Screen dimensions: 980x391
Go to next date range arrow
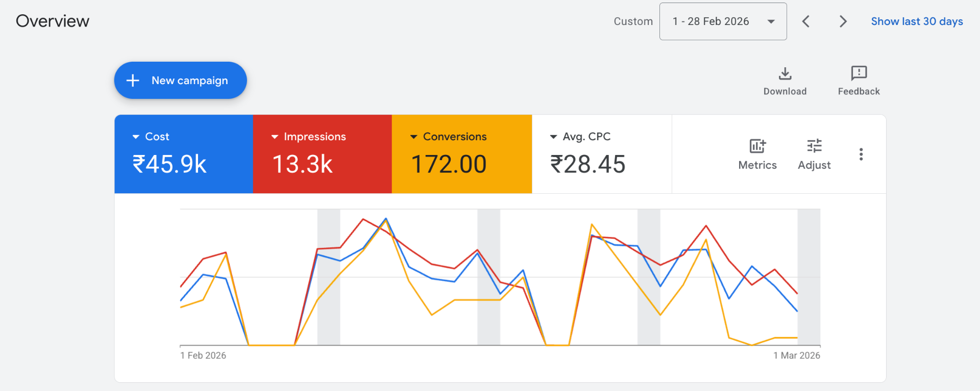843,21
